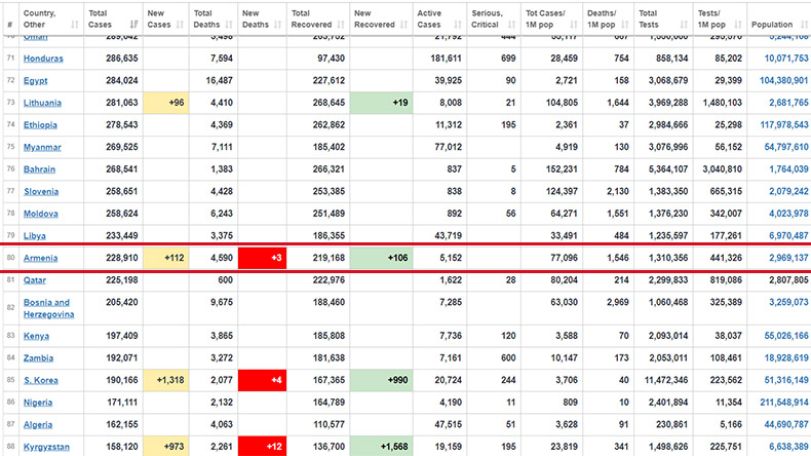Image resolution: width=811 pixels, height=456 pixels.
Task: Open the Honduras country link
Action: (x=43, y=58)
